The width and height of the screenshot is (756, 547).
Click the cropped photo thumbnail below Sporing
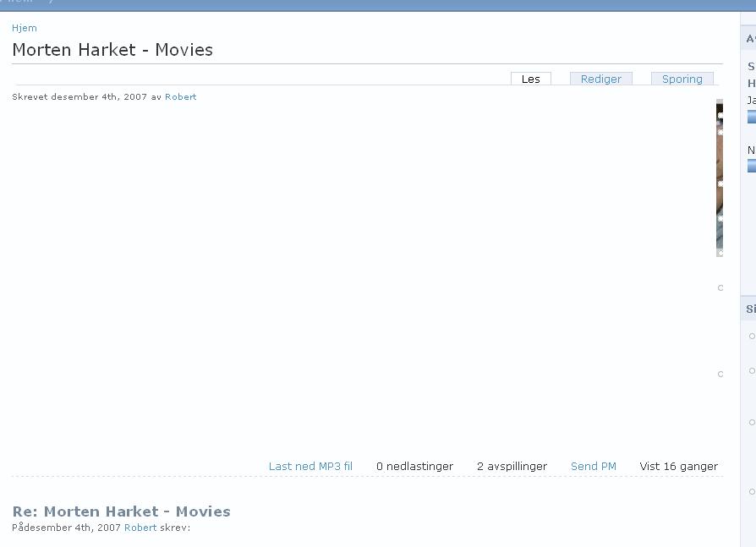[x=720, y=178]
